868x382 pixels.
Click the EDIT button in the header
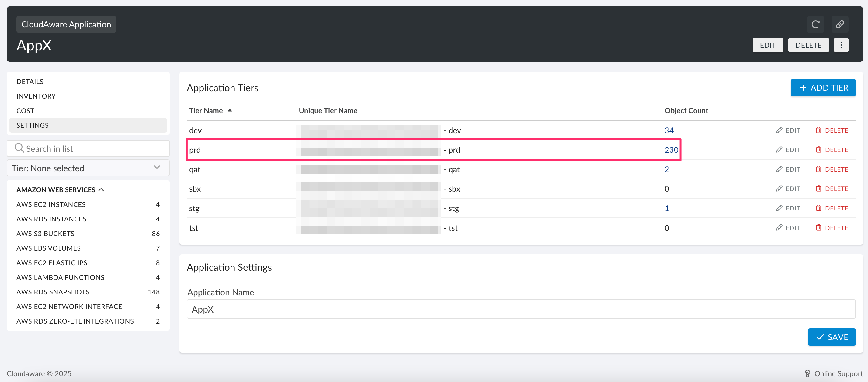pyautogui.click(x=768, y=45)
